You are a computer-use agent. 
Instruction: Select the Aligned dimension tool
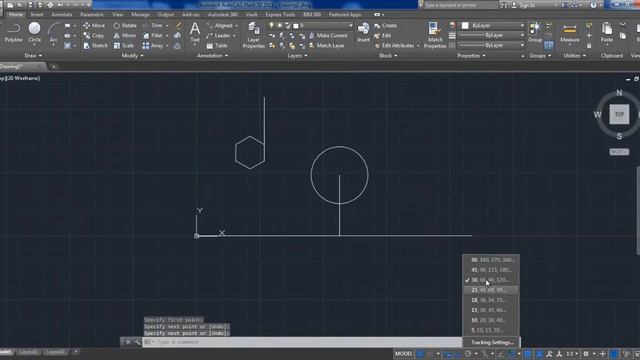pos(220,25)
